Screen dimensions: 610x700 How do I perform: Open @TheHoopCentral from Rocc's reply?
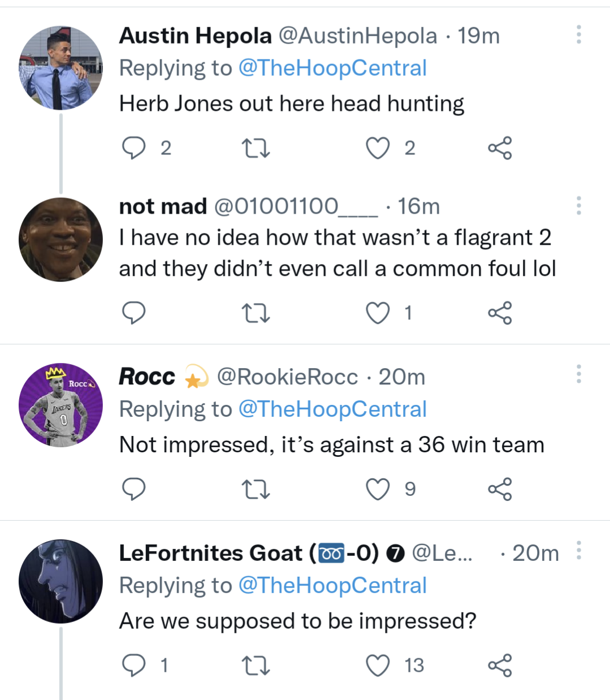pos(334,408)
